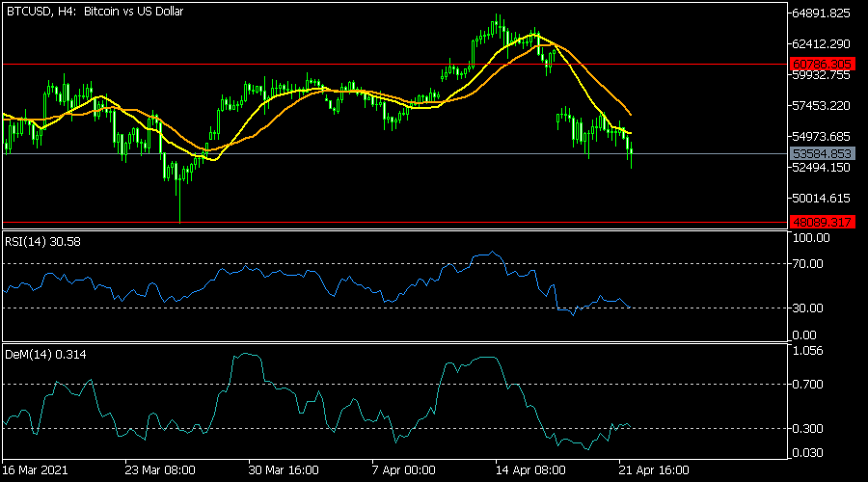Click the RSI(14) 30.58 indicator label
The height and width of the screenshot is (482, 868).
click(x=42, y=242)
